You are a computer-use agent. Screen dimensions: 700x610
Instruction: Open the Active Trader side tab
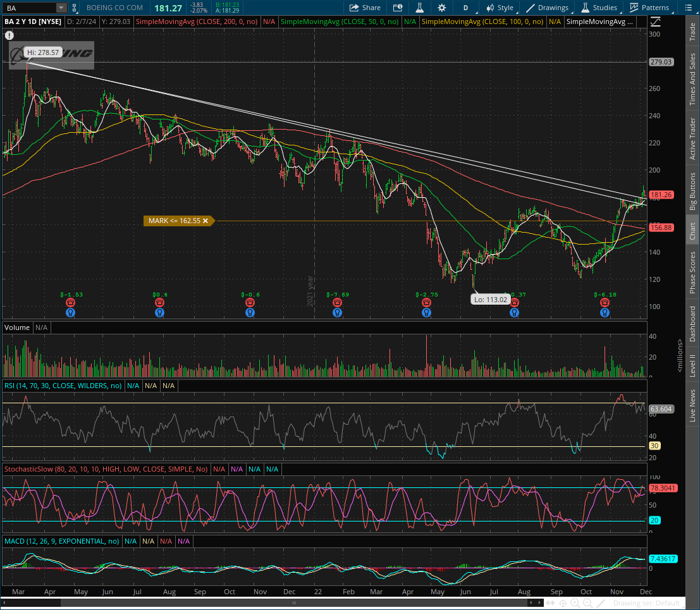[x=692, y=138]
